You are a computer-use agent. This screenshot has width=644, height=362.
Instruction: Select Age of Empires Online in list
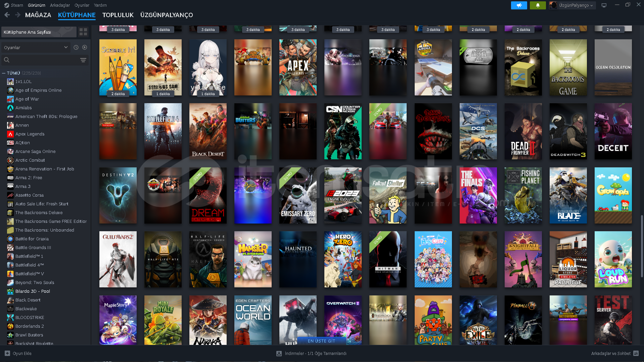point(38,90)
